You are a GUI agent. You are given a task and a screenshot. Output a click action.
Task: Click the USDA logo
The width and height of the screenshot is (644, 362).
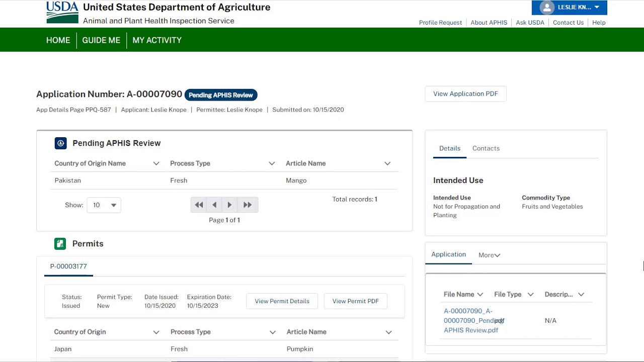(x=62, y=13)
